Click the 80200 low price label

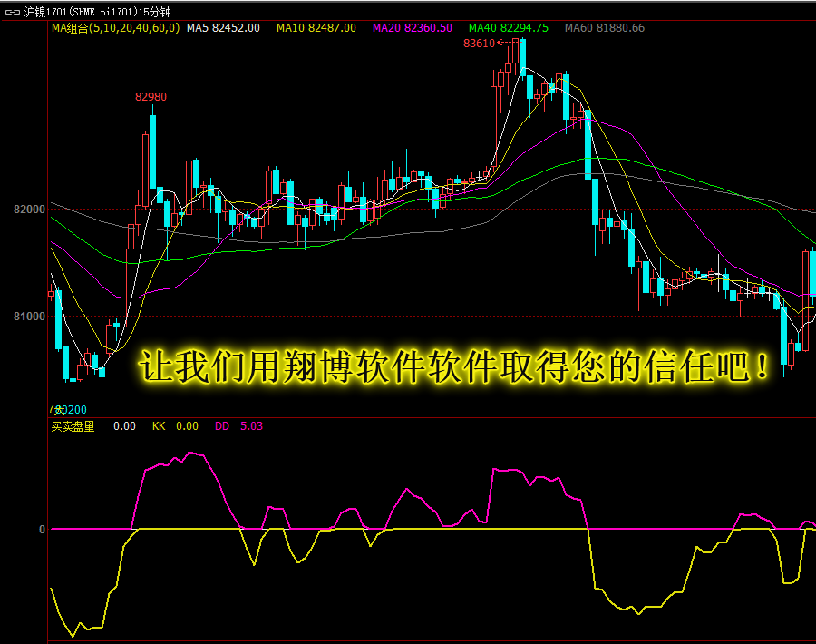[71, 410]
